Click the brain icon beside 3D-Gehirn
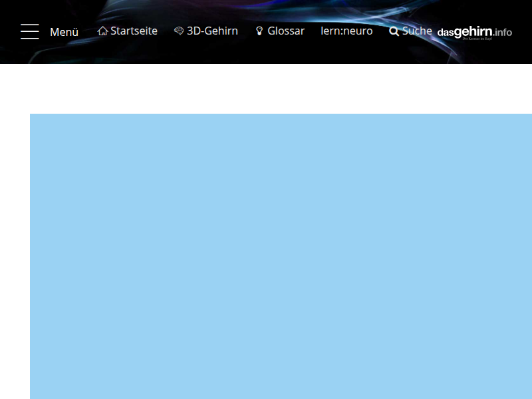532x399 pixels. pos(179,31)
